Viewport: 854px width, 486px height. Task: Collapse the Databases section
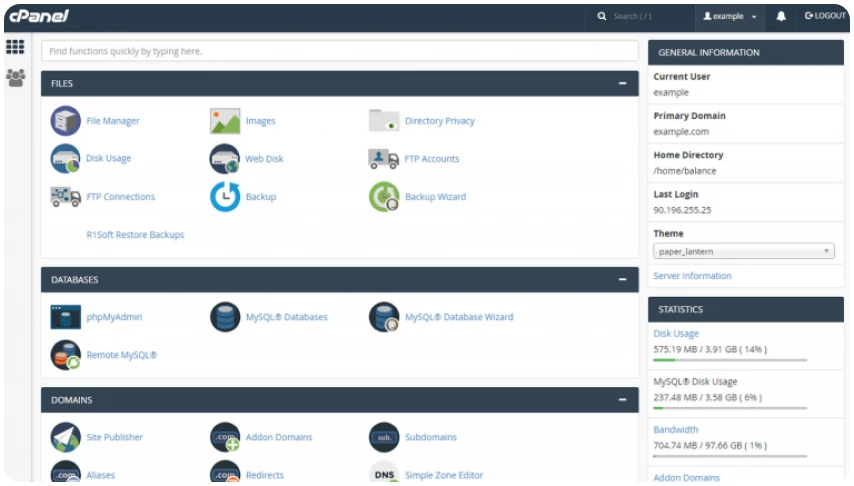(623, 280)
